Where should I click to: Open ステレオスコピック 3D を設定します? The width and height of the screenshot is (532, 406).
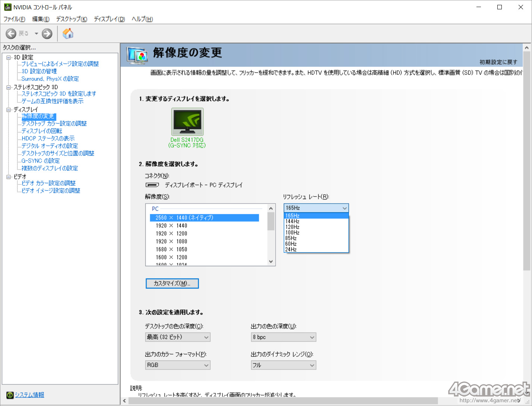coord(59,94)
